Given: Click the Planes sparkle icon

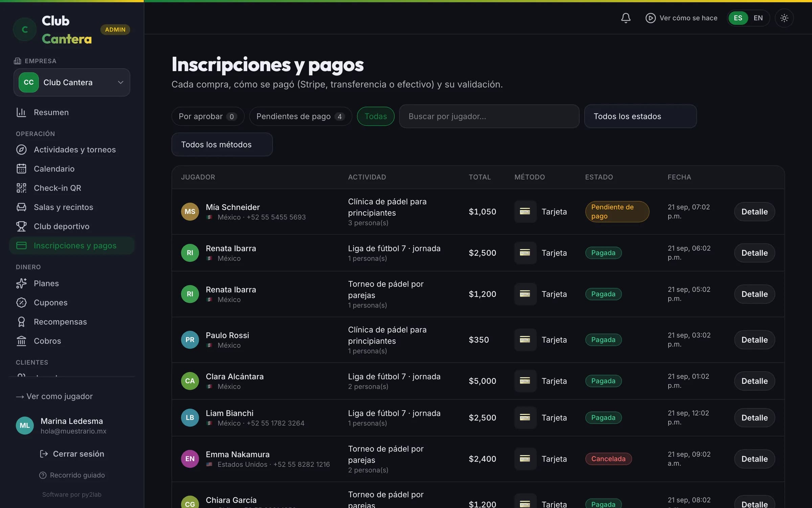Looking at the screenshot, I should [x=21, y=283].
